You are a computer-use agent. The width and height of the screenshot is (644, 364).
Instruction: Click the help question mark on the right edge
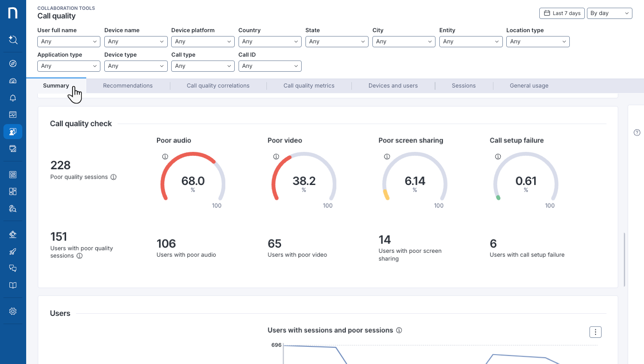click(637, 133)
